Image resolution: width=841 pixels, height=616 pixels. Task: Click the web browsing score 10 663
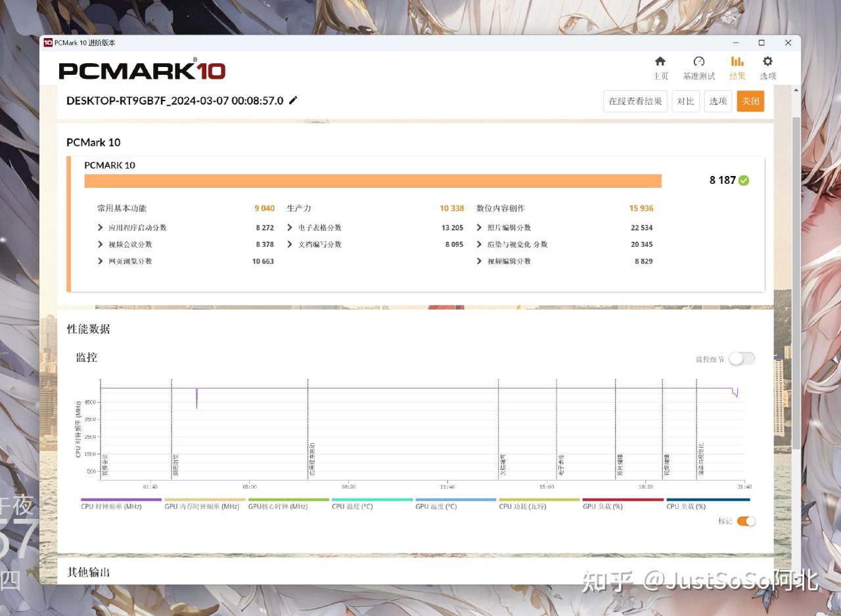click(263, 261)
